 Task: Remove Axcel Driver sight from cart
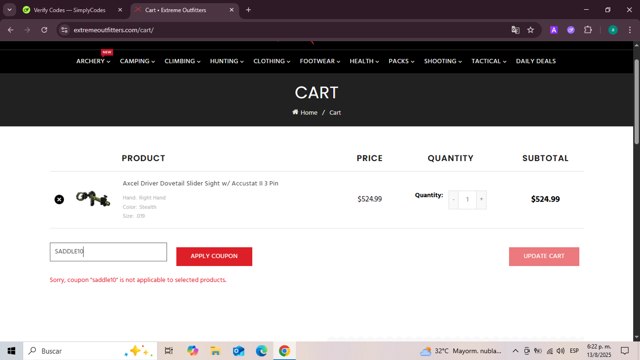(59, 199)
